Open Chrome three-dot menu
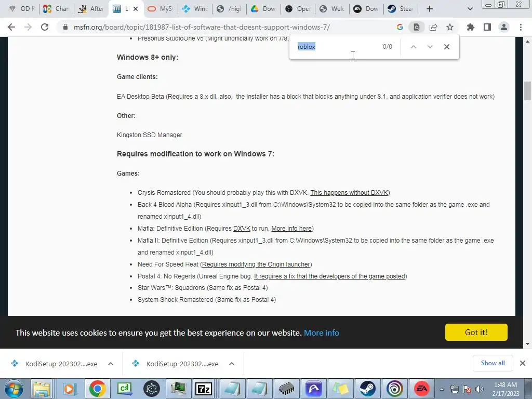532x399 pixels. [521, 27]
